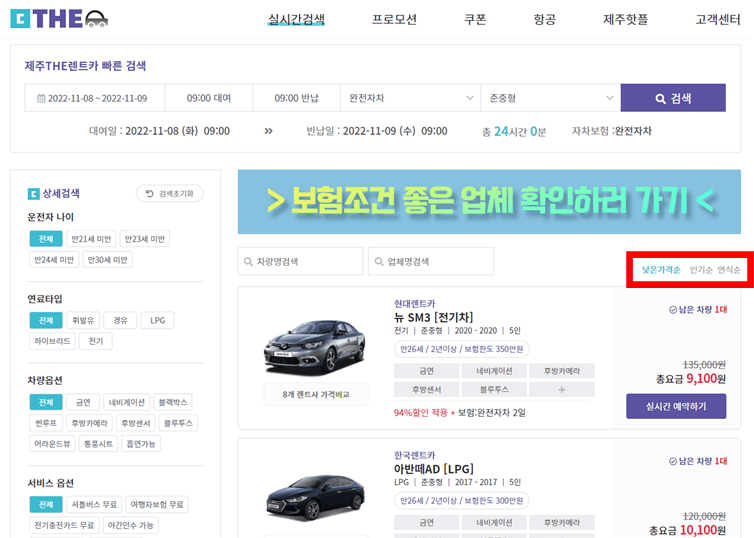Toggle the 후방카메라 option in sidebar
The image size is (754, 538).
[89, 423]
